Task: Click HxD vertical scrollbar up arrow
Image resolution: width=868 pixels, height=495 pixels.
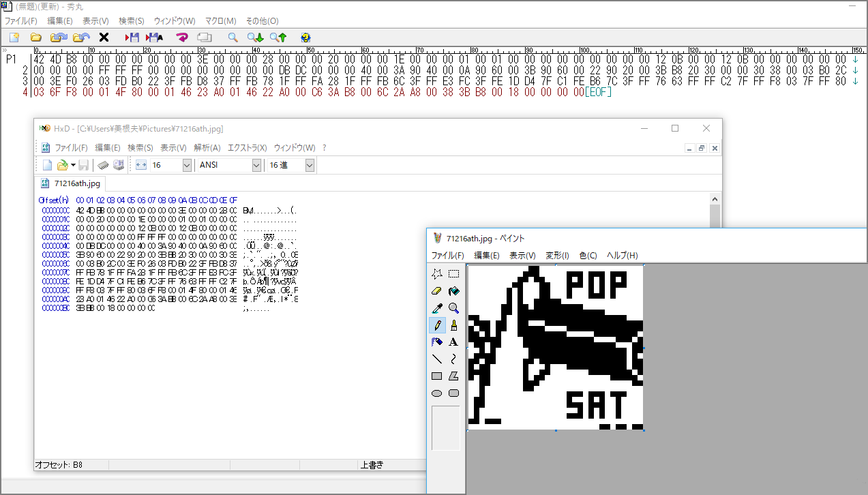Action: click(x=715, y=199)
